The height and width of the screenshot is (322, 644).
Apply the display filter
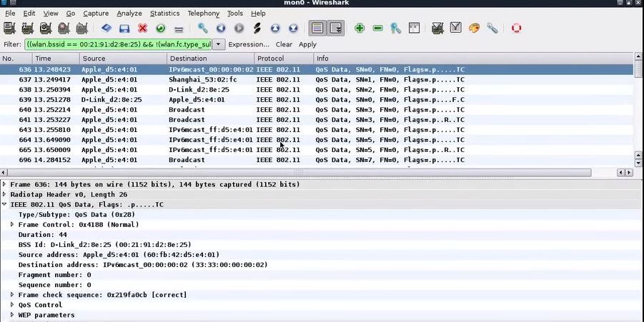[x=307, y=44]
